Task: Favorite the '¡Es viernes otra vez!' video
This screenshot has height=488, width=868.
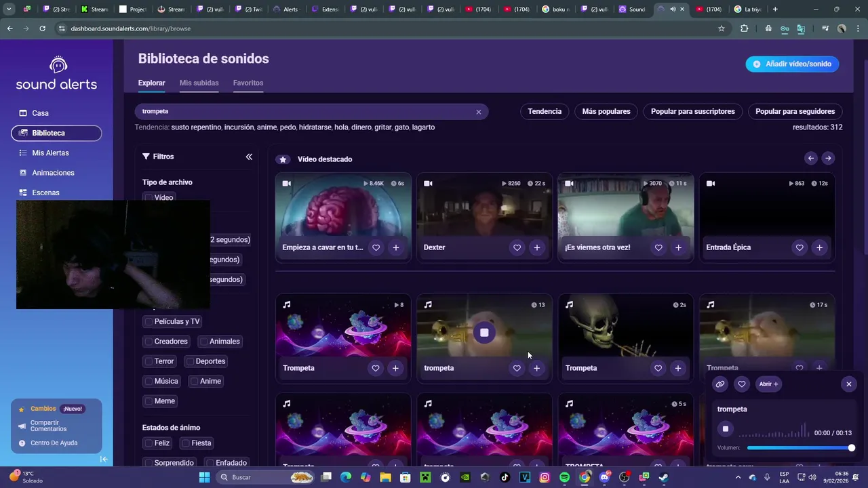Action: [x=658, y=247]
